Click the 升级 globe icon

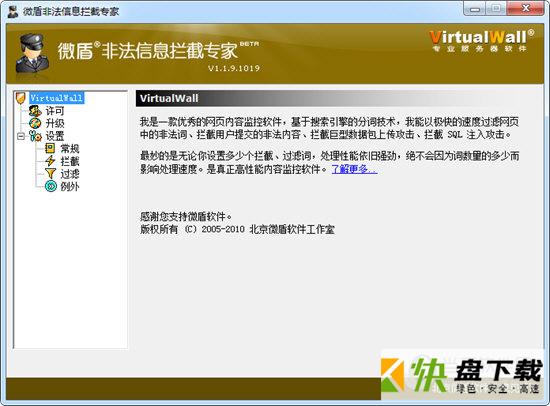pyautogui.click(x=35, y=124)
